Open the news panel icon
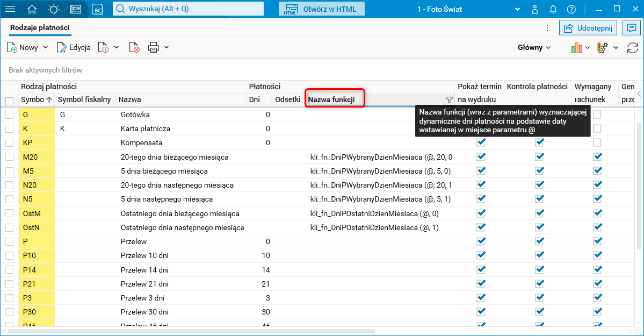 76,9
